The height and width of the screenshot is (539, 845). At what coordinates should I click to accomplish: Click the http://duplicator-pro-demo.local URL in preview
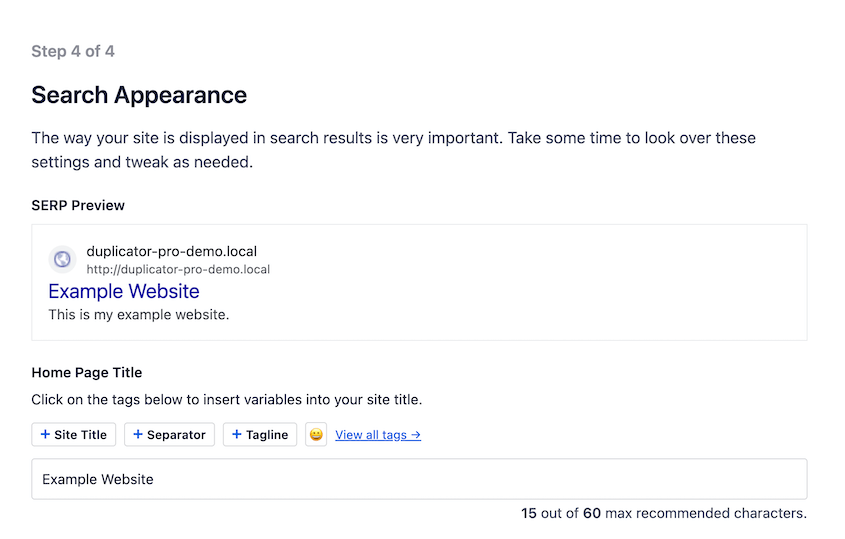(178, 269)
